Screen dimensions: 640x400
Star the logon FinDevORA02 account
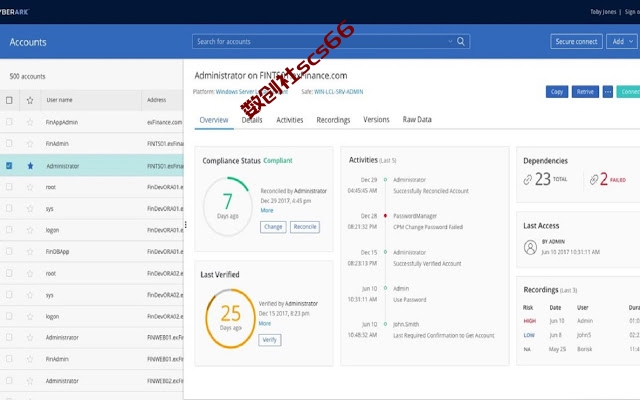coord(30,316)
